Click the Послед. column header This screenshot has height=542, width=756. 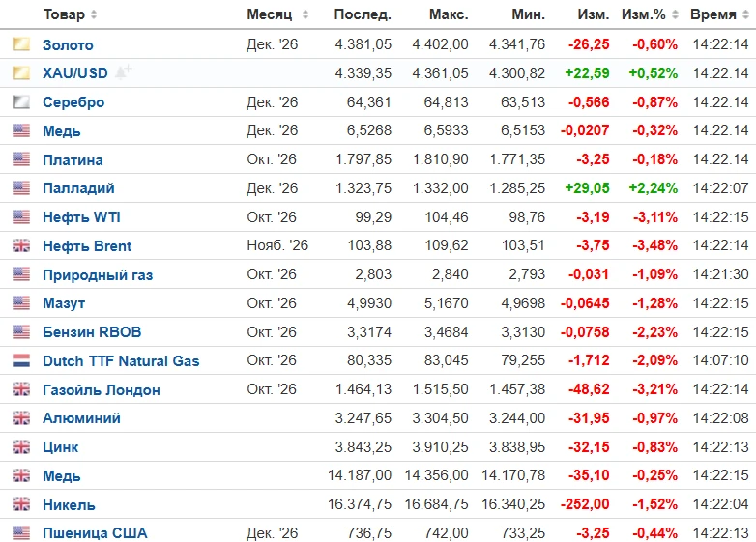(363, 14)
